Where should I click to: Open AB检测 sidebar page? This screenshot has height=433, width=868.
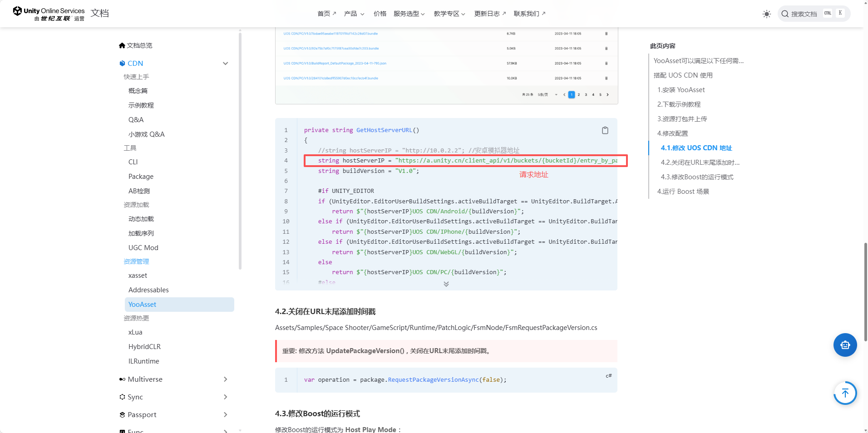point(139,191)
